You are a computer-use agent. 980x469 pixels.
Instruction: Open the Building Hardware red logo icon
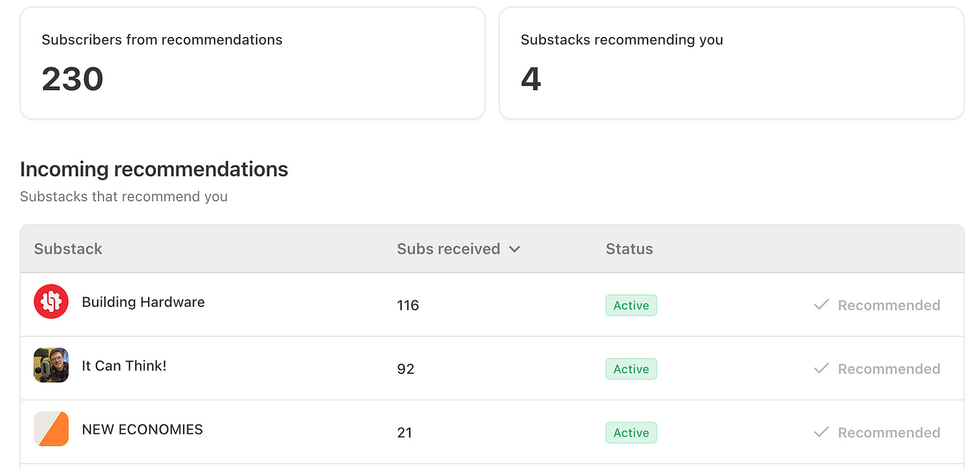pos(51,301)
